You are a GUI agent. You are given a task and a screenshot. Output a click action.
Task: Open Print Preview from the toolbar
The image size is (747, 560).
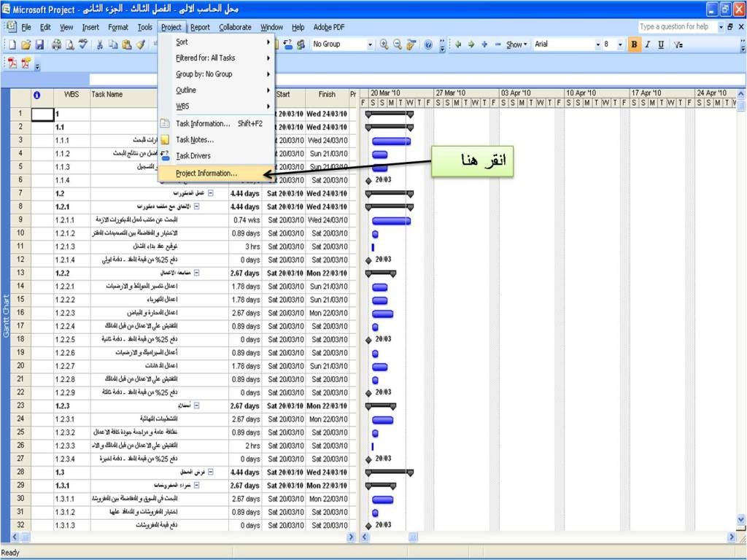(70, 44)
